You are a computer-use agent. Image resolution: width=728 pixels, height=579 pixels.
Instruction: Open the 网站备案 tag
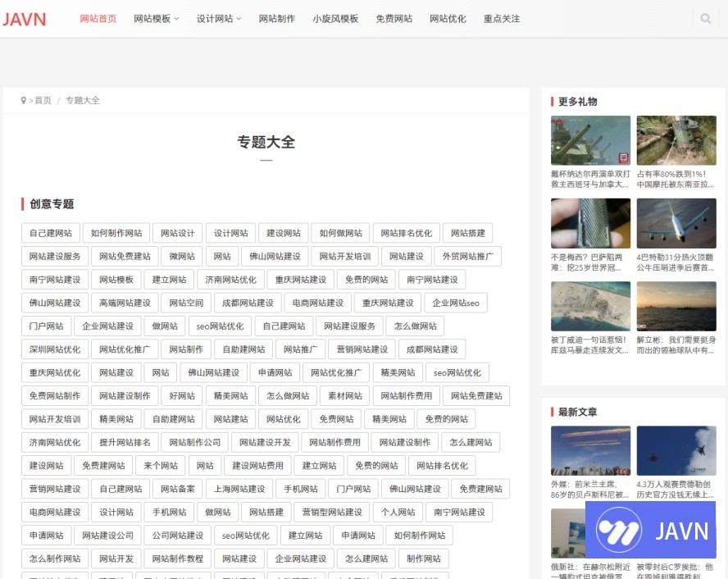[x=177, y=489]
